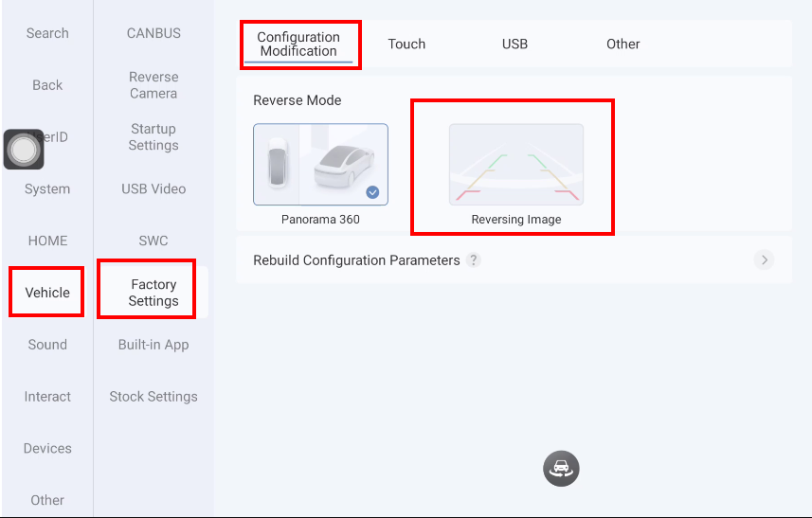Open the Other tab at top
This screenshot has height=518, width=812.
pos(623,44)
